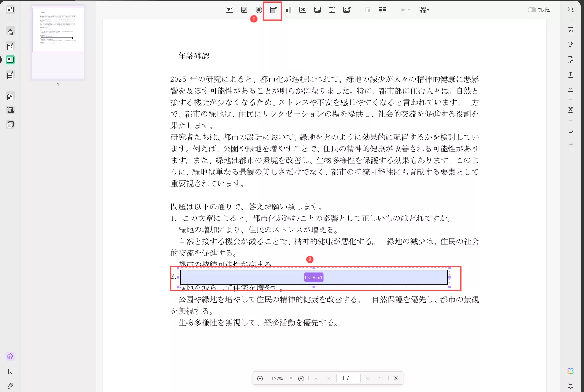Open the search magnifier
The height and width of the screenshot is (392, 584).
pos(571,10)
